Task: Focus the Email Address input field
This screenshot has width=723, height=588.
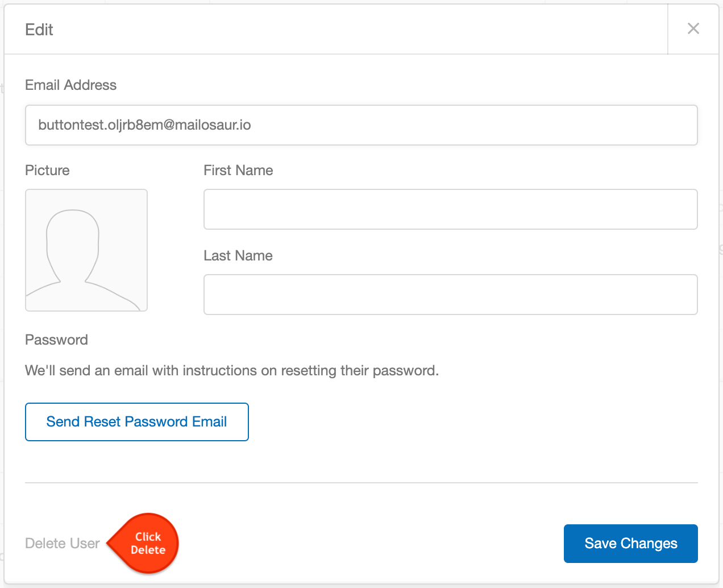Action: 361,125
